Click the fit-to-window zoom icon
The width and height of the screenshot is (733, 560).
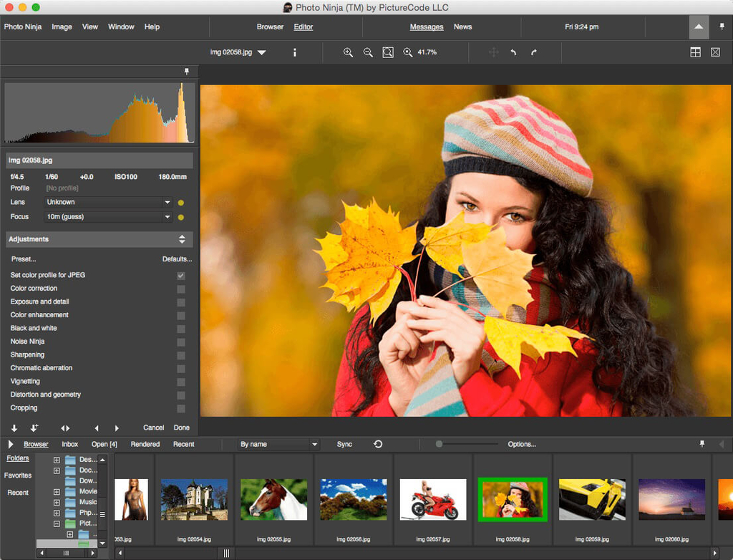(x=387, y=52)
